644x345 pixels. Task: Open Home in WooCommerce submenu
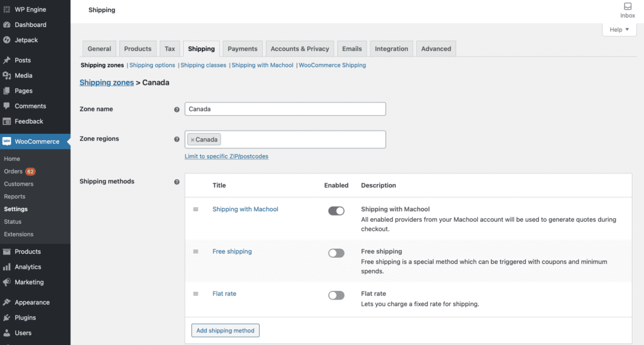coord(12,159)
